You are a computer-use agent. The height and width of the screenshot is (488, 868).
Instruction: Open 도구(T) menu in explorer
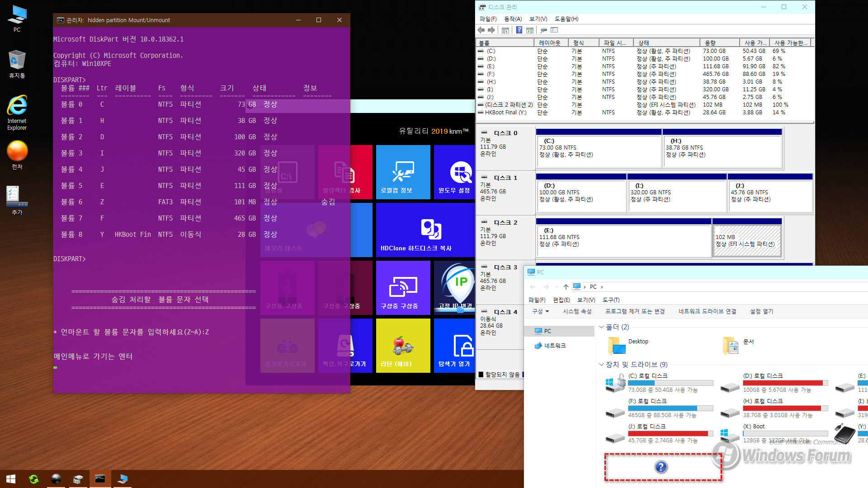point(611,300)
